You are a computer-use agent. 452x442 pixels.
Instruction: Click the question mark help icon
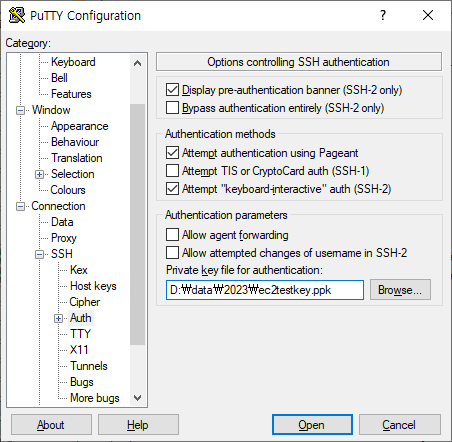(x=383, y=15)
